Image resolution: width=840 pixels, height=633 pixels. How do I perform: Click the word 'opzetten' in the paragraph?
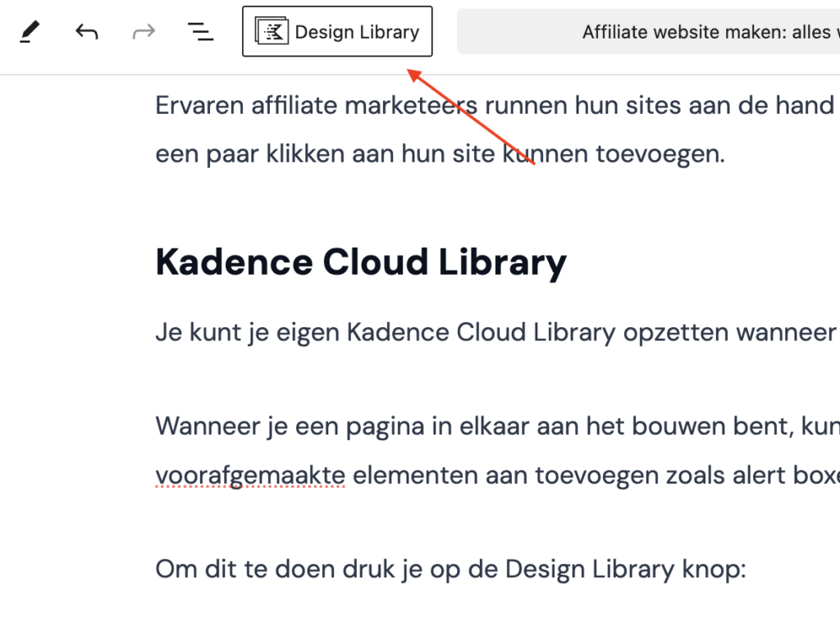[674, 333]
